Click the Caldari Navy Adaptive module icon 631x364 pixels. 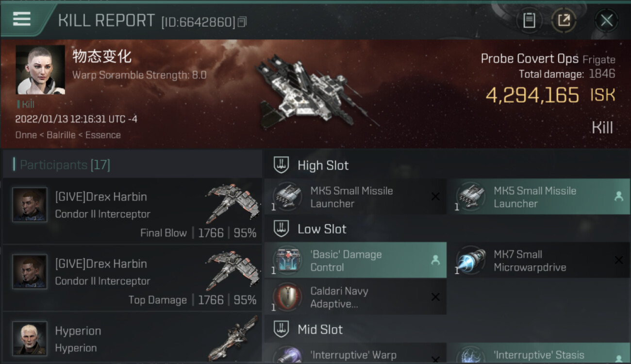(287, 297)
